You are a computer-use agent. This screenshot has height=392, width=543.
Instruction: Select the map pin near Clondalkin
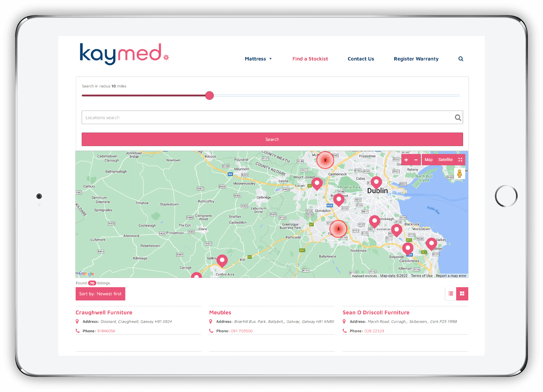339,200
